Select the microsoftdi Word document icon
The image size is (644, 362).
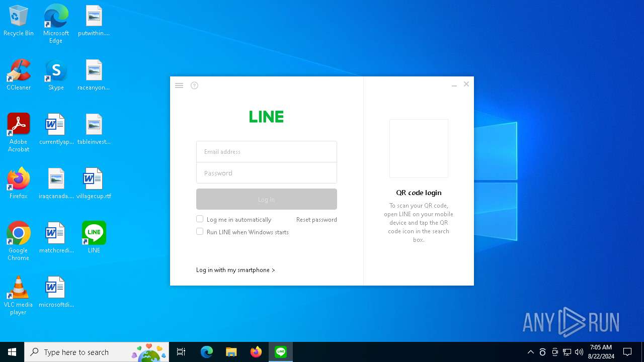(x=56, y=293)
